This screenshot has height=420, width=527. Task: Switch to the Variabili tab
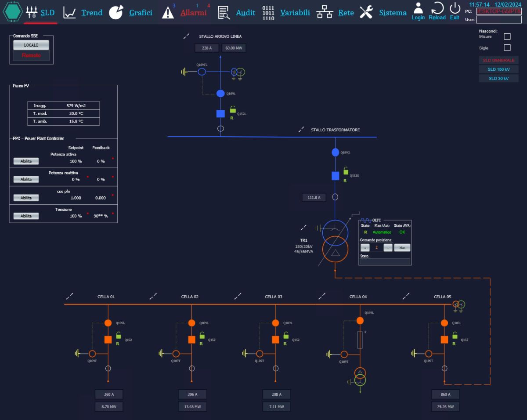point(286,13)
